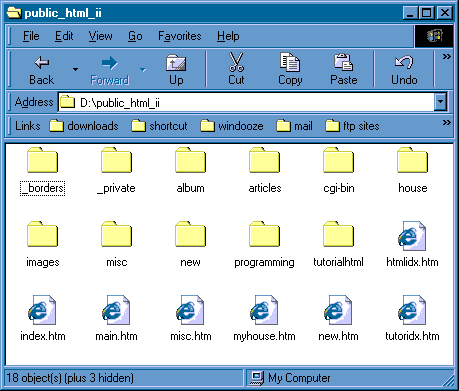Select the new folder
The height and width of the screenshot is (391, 459).
pyautogui.click(x=190, y=245)
